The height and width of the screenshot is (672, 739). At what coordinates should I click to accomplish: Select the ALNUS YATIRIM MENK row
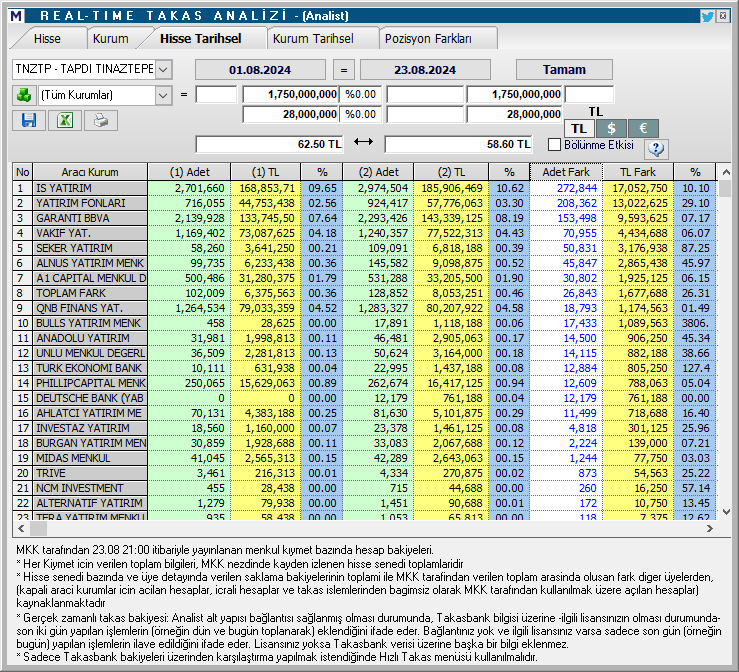[364, 263]
